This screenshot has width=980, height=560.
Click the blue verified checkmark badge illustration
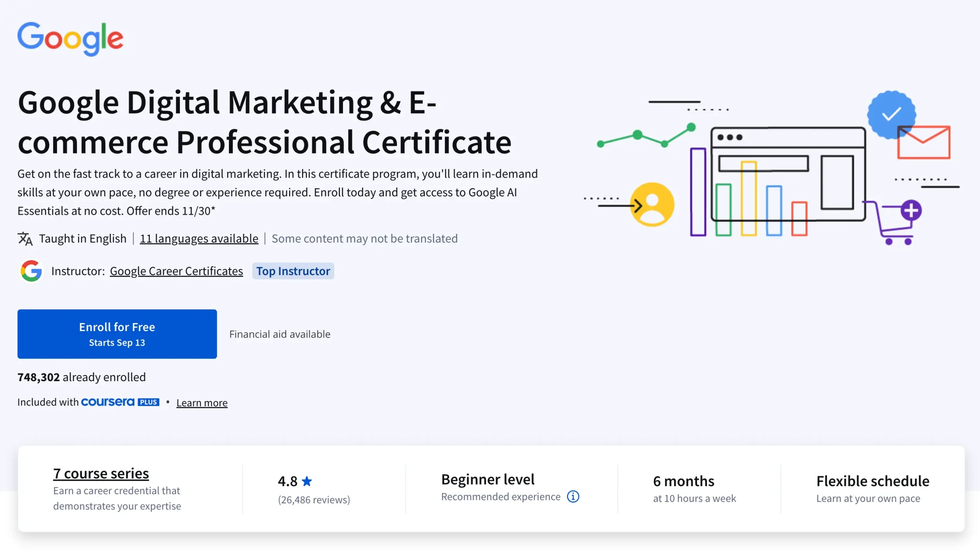(891, 114)
